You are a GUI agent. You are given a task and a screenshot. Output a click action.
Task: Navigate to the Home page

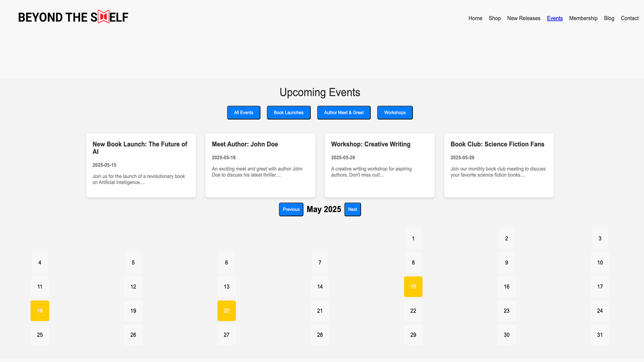475,18
